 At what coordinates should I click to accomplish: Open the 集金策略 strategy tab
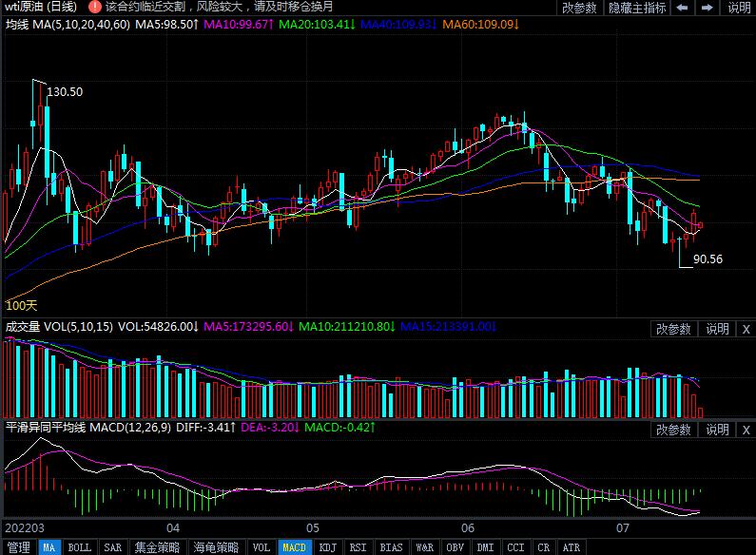tap(156, 547)
